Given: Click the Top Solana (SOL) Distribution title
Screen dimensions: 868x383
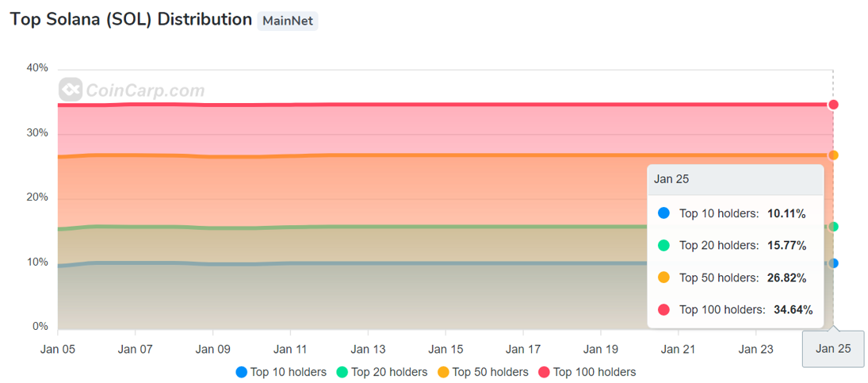Looking at the screenshot, I should [132, 19].
